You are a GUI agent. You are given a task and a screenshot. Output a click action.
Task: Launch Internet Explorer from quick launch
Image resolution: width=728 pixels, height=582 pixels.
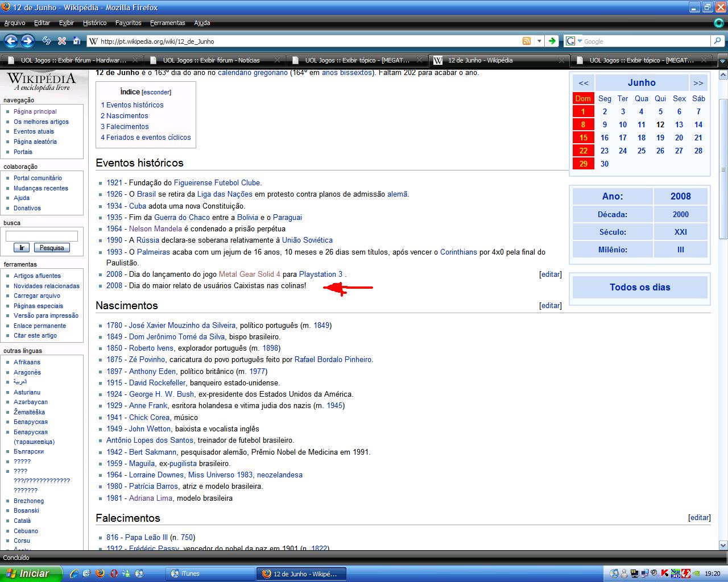click(73, 573)
